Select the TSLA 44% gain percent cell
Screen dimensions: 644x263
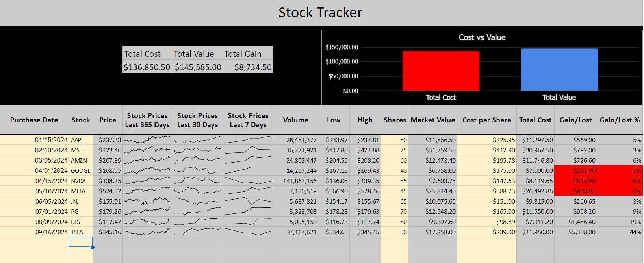[620, 232]
